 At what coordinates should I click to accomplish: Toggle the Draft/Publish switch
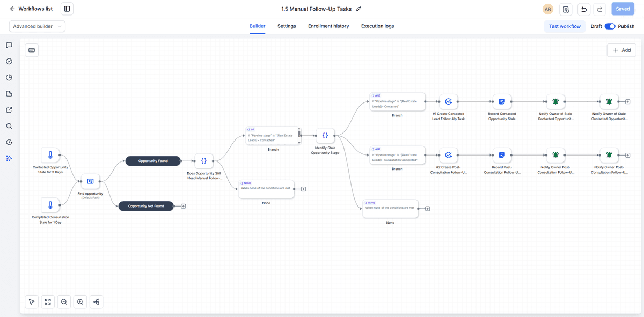[x=610, y=26]
